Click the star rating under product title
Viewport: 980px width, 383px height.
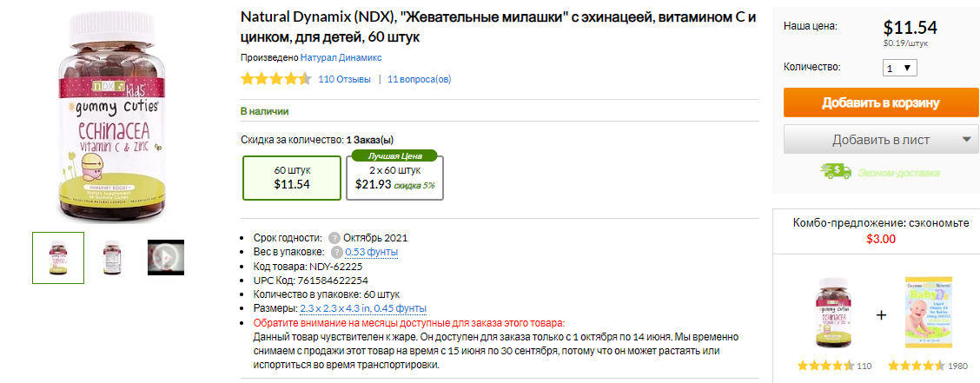[x=275, y=79]
